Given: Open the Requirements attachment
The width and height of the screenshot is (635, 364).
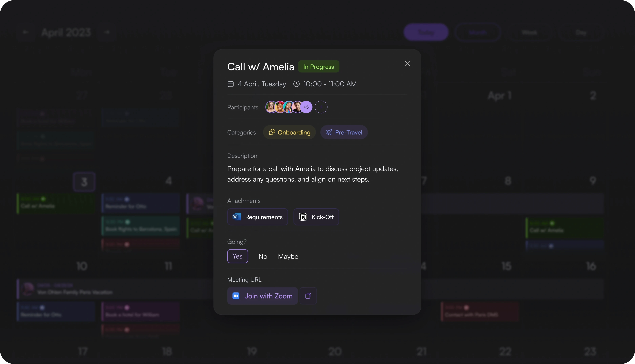Looking at the screenshot, I should click(x=258, y=217).
